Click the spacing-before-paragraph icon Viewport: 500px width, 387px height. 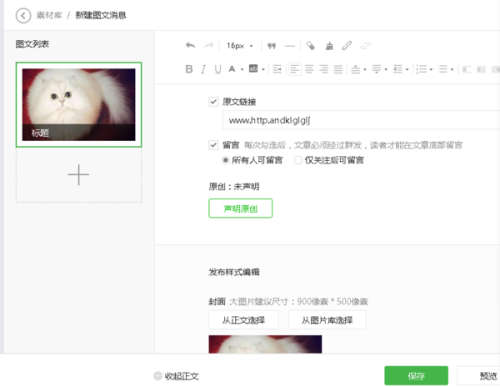tap(356, 69)
